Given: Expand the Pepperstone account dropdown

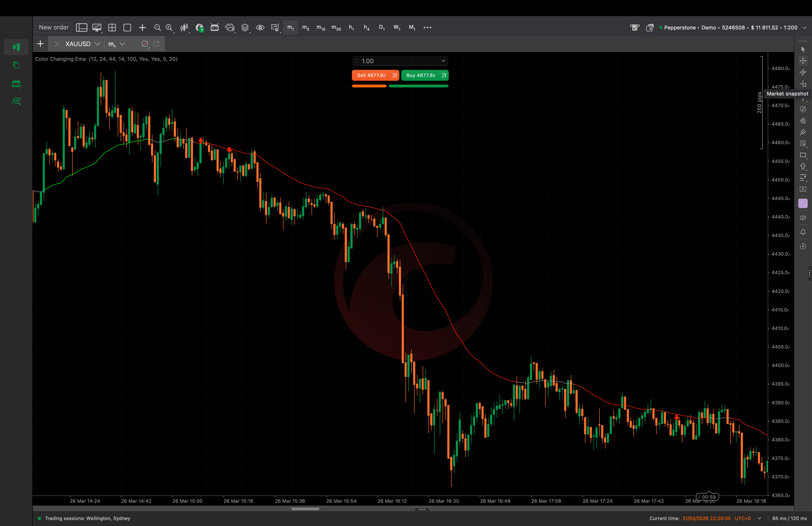Looking at the screenshot, I should [804, 28].
